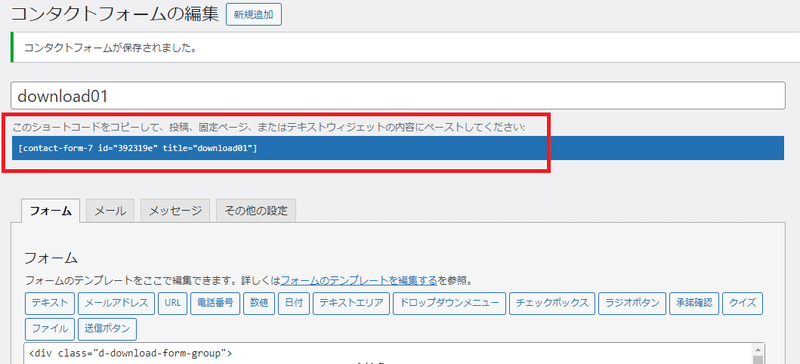Image resolution: width=800 pixels, height=364 pixels.
Task: Click the コンタクトフォームの編集 page heading
Action: pyautogui.click(x=115, y=14)
